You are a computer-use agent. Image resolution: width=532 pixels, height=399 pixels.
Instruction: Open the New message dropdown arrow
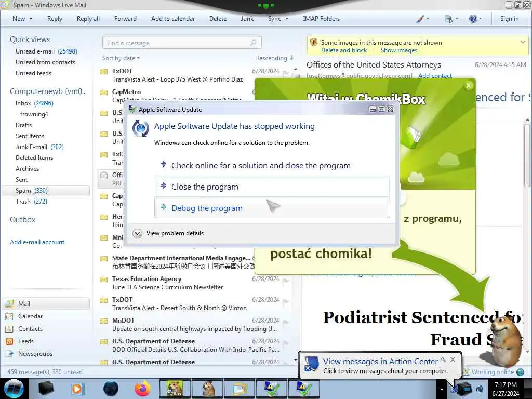pyautogui.click(x=31, y=19)
